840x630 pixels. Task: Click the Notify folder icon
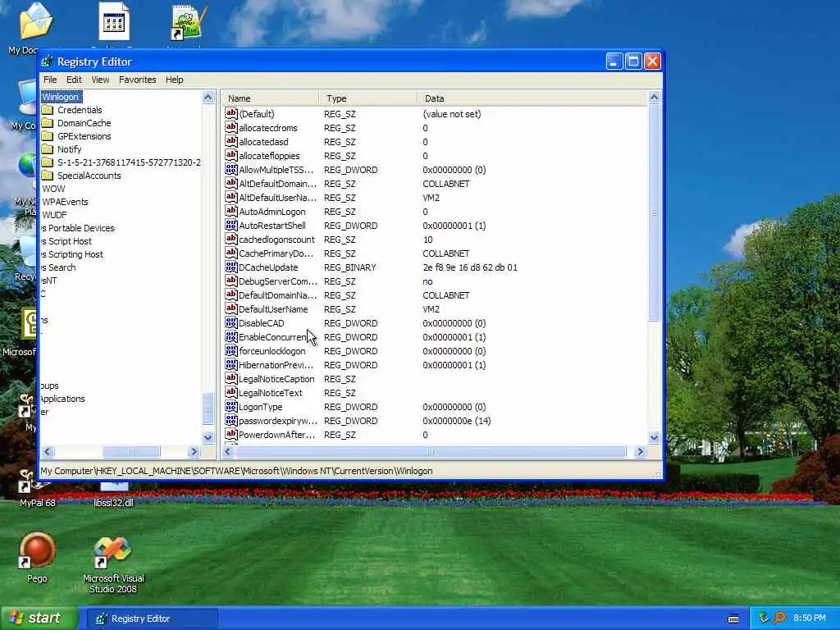coord(48,149)
